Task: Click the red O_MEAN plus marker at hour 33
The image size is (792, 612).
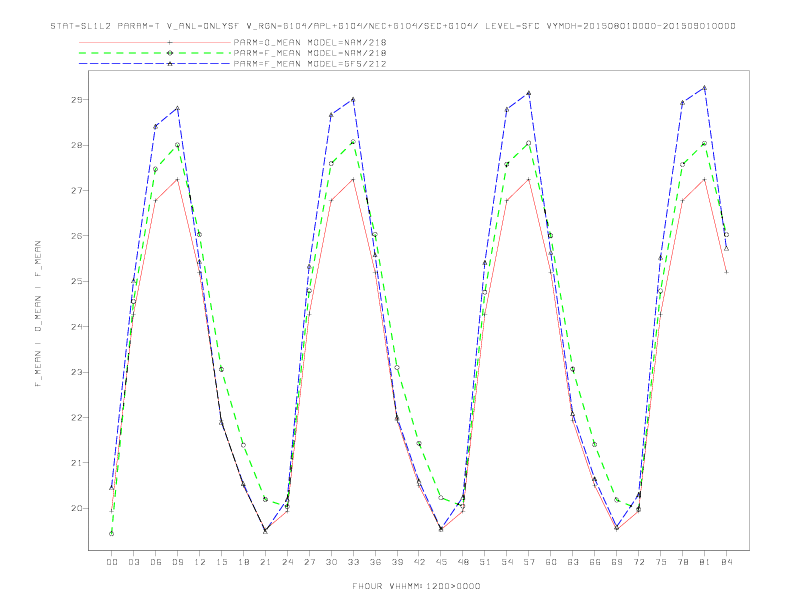Action: point(353,180)
